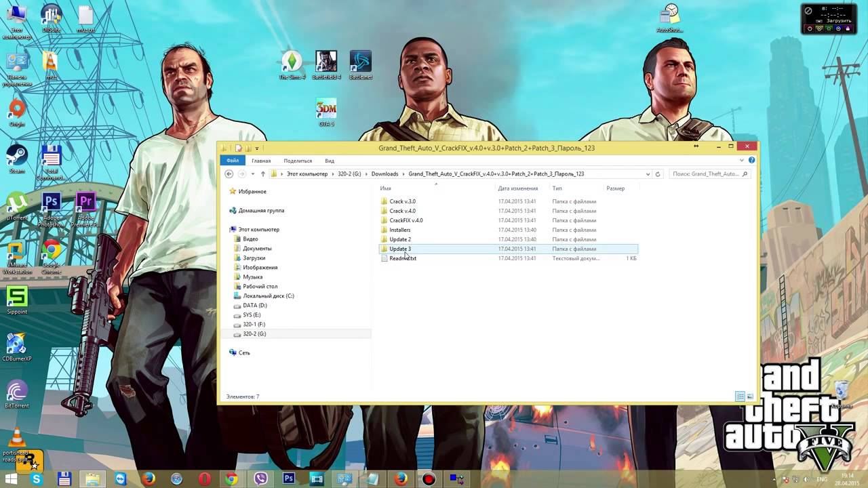Open Explorer help question mark
The width and height of the screenshot is (868, 488).
tap(751, 161)
